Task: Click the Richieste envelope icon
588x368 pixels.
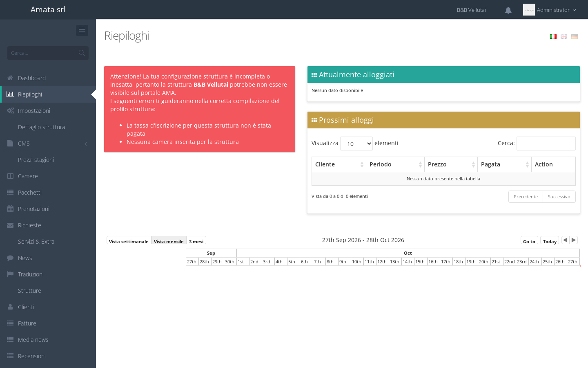Action: [x=10, y=225]
